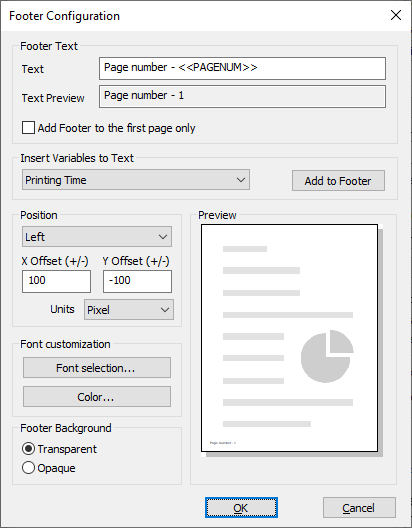Click the pie chart in the preview
412x528 pixels.
327,356
